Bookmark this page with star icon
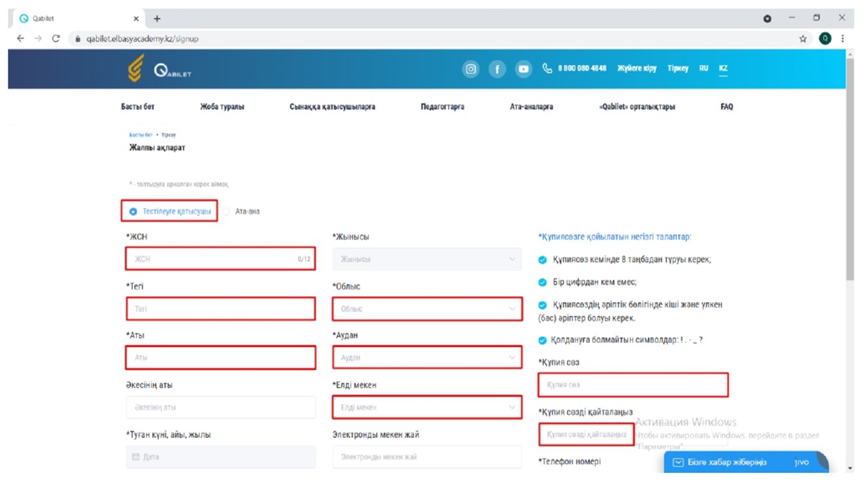Image resolution: width=868 pixels, height=488 pixels. [803, 39]
